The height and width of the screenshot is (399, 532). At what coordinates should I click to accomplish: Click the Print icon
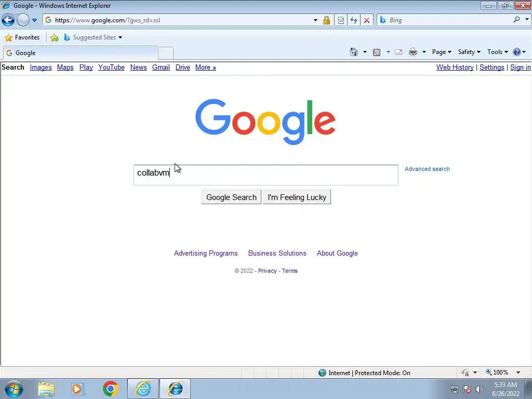pyautogui.click(x=413, y=52)
